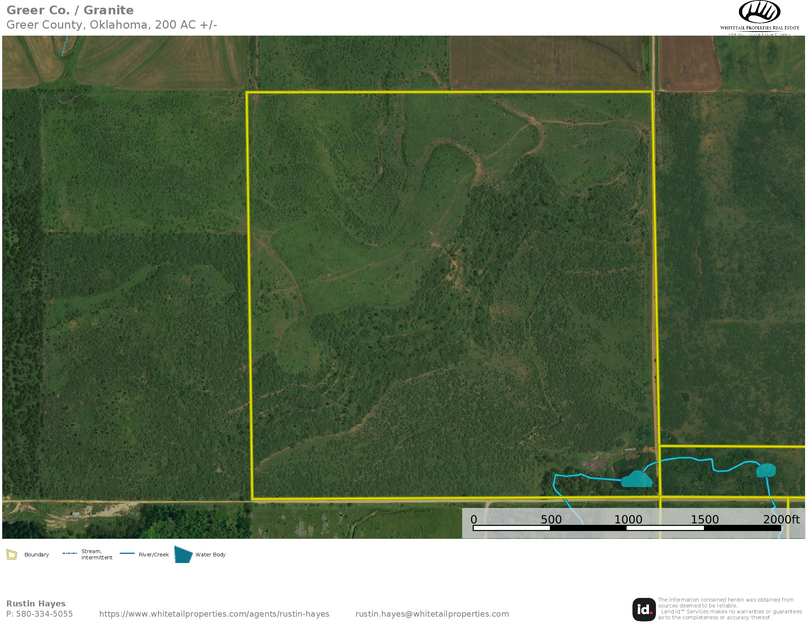808x624 pixels.
Task: Click the larger blue pond on the map
Action: pos(636,480)
